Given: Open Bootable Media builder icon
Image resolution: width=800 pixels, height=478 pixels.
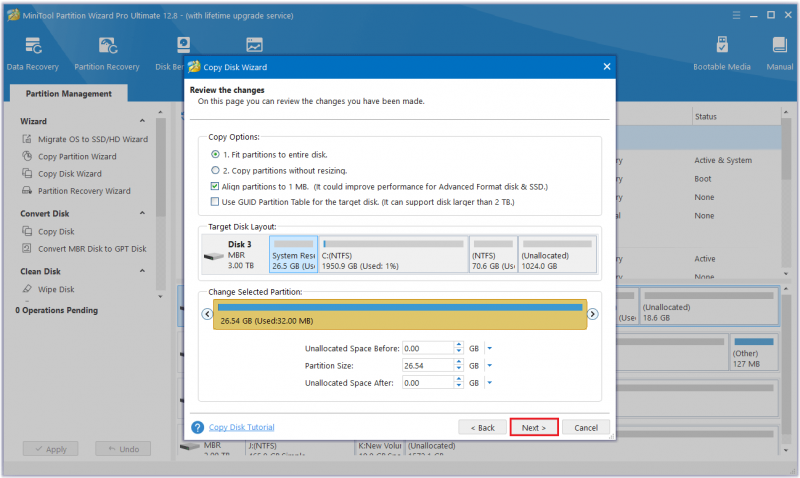Looking at the screenshot, I should tap(722, 45).
